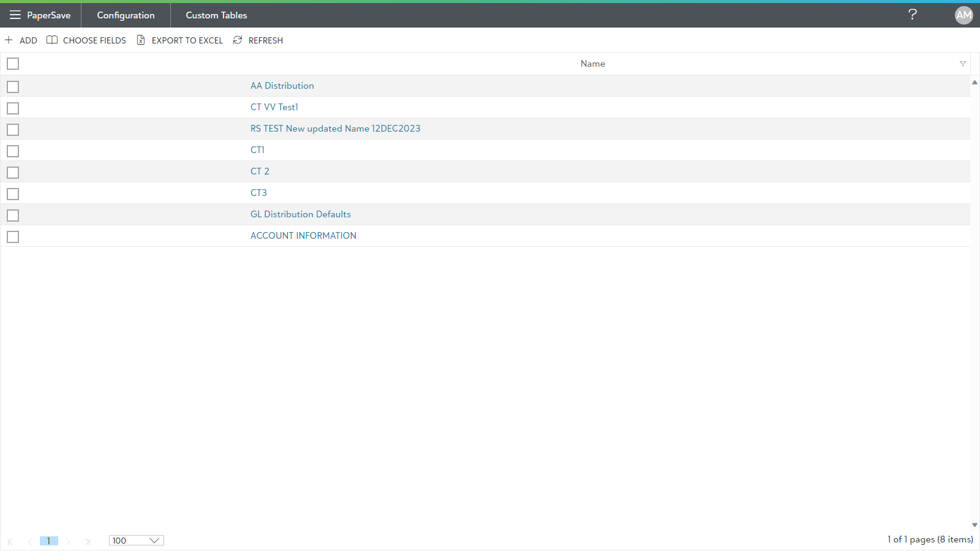The height and width of the screenshot is (551, 980).
Task: Click the ADD button label
Action: tap(28, 40)
